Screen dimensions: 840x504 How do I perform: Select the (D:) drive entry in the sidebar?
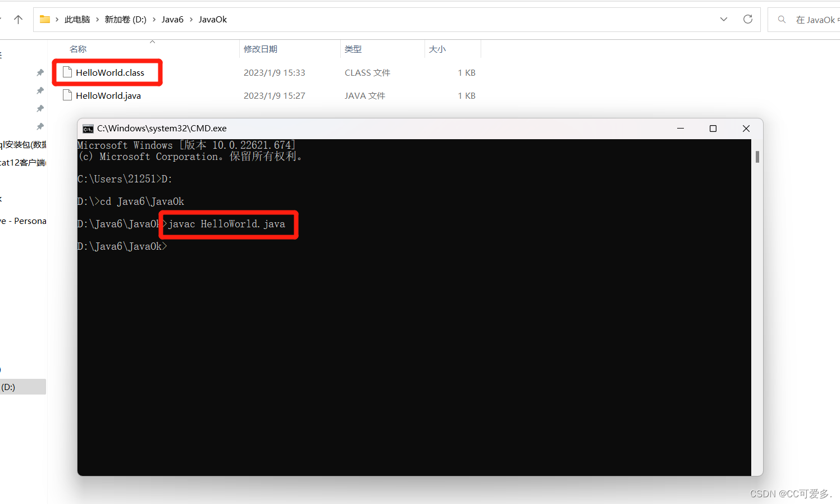pyautogui.click(x=8, y=387)
